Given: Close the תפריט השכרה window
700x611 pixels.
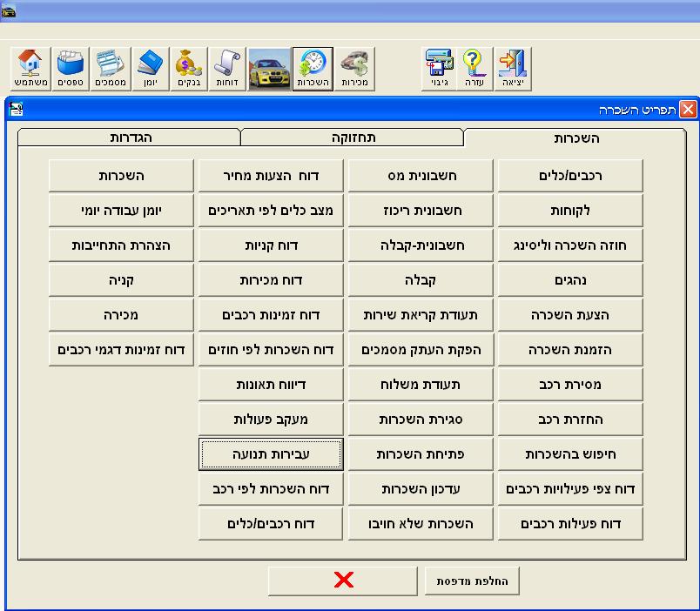Looking at the screenshot, I should click(688, 110).
